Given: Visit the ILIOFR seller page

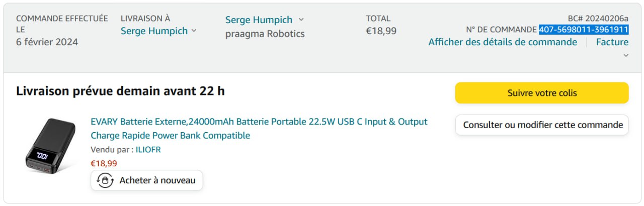Looking at the screenshot, I should point(148,150).
